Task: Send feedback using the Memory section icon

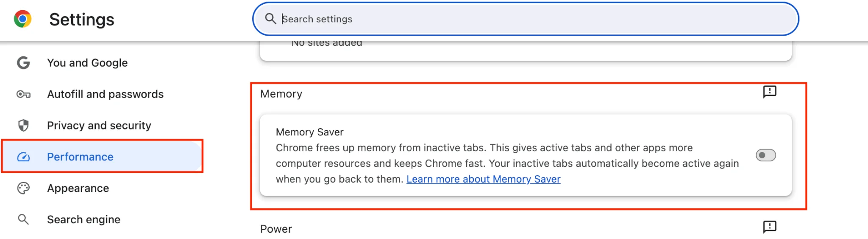Action: (769, 92)
